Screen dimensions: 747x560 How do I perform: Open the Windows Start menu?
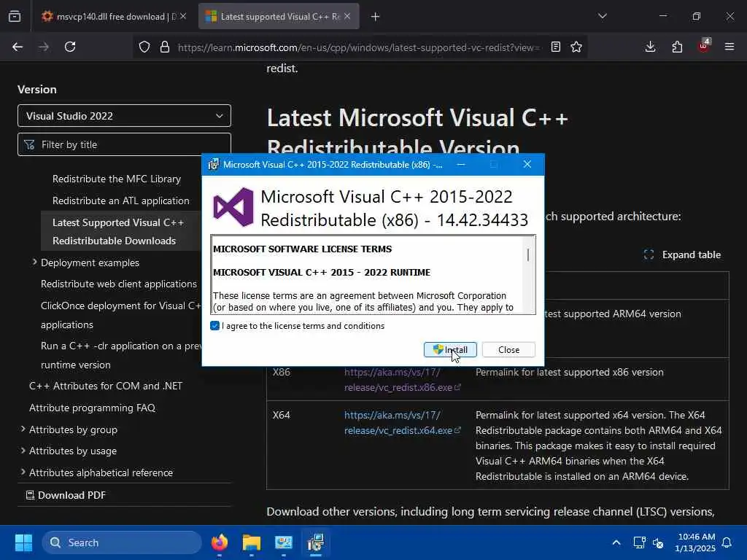pos(23,542)
